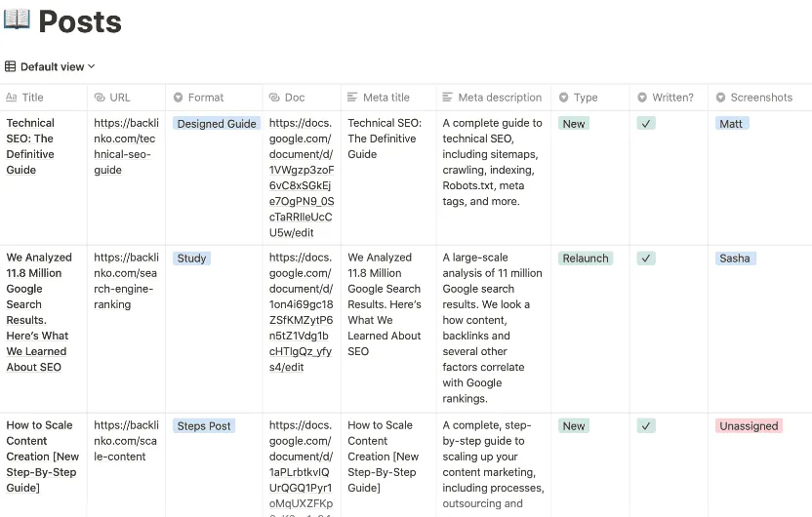Viewport: 812px width, 517px height.
Task: Open the Title column header menu
Action: point(44,98)
